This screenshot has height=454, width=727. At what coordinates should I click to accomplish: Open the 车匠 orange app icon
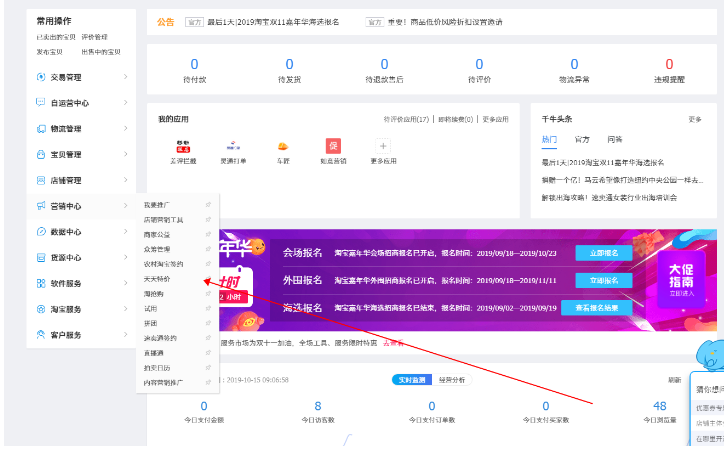pos(283,146)
